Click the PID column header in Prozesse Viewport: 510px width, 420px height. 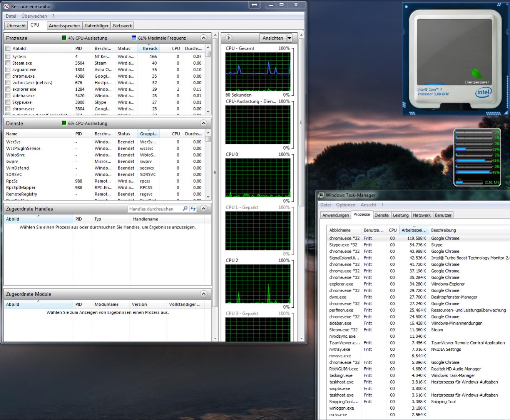point(82,48)
